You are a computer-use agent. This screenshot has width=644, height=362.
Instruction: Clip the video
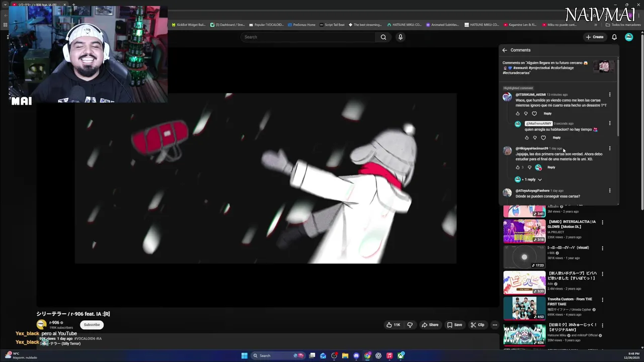click(477, 325)
